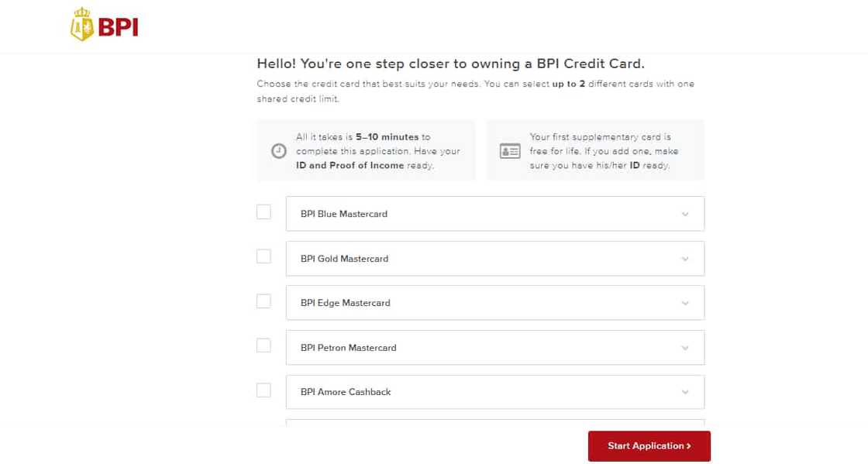
Task: Click the BPI Petron Mastercard label
Action: click(348, 348)
